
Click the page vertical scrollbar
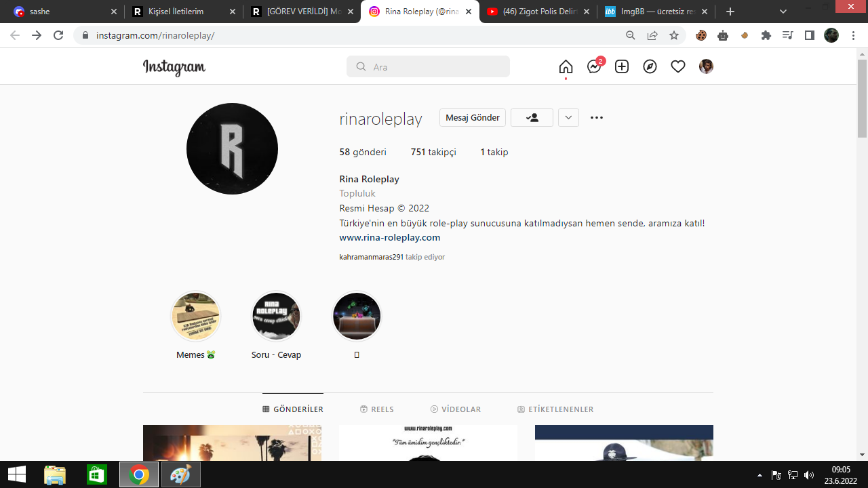tap(862, 99)
